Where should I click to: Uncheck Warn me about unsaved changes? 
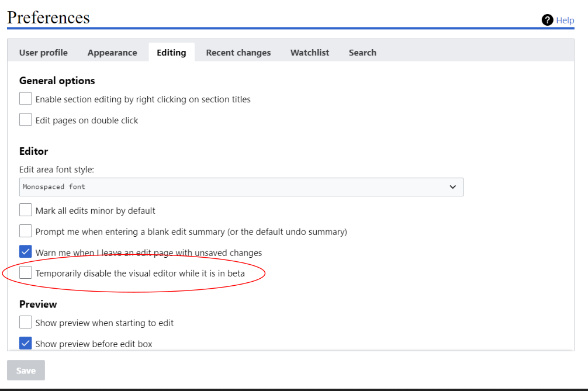coord(26,252)
